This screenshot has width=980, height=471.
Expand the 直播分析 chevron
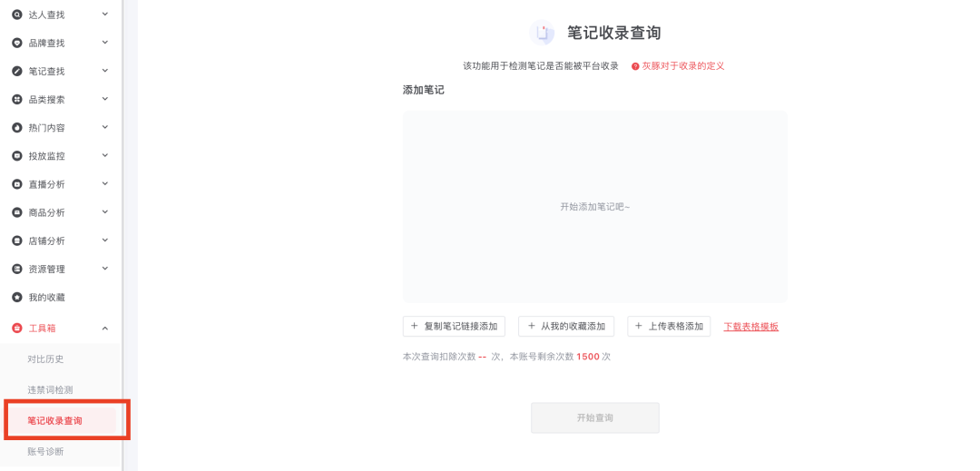(x=105, y=183)
